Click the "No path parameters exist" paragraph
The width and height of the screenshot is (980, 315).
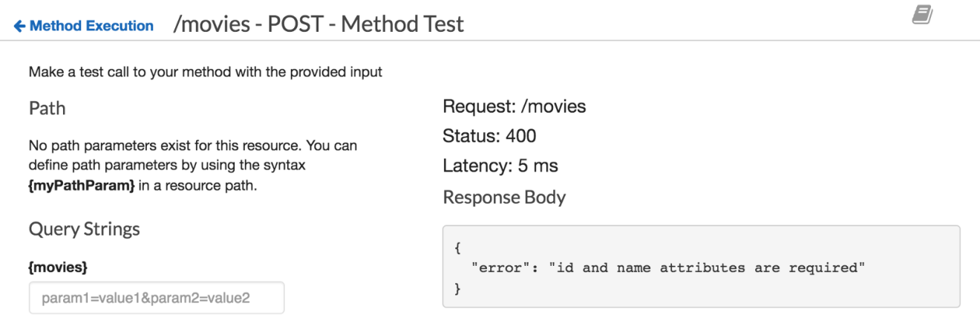pos(193,166)
